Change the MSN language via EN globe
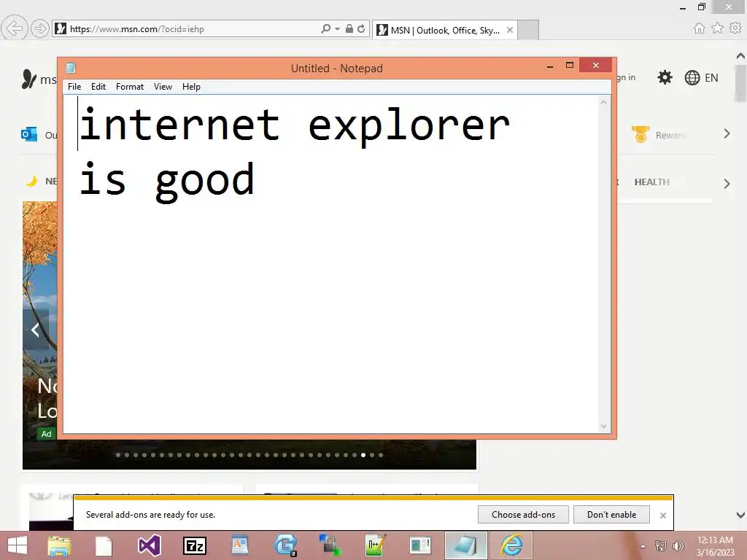747x560 pixels. point(701,77)
